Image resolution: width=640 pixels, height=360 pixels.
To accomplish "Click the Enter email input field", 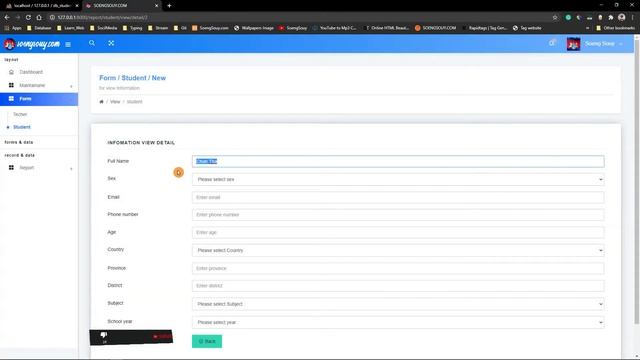I will pyautogui.click(x=398, y=197).
